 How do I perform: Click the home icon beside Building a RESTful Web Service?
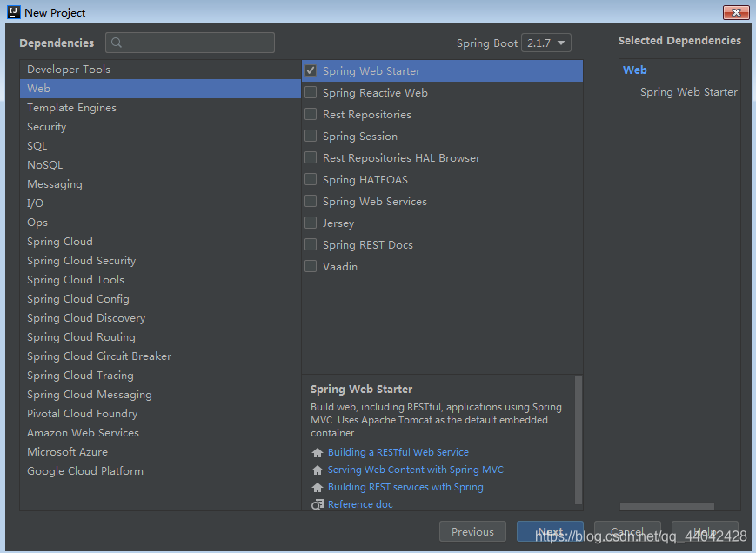click(x=318, y=452)
